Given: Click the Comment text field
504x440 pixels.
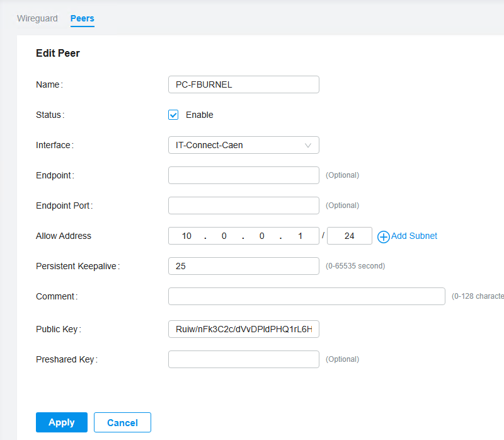Looking at the screenshot, I should click(306, 296).
